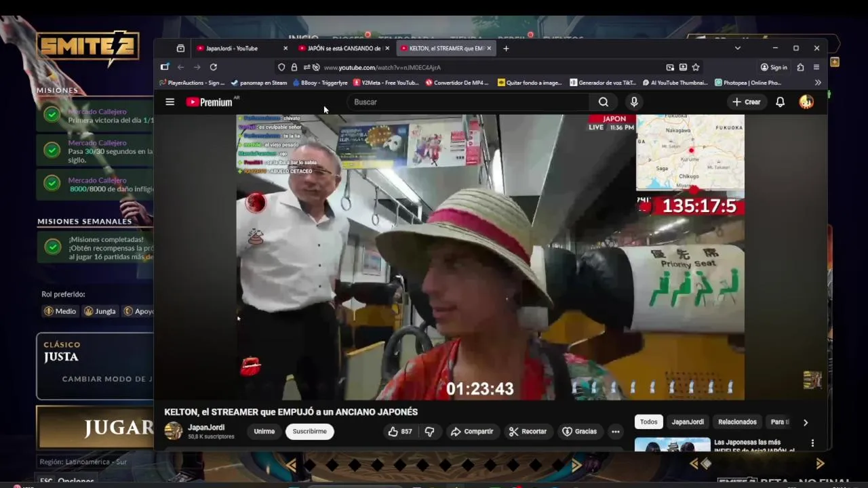Open the JapanJordi channel avatar
The height and width of the screenshot is (488, 868).
coord(174,430)
